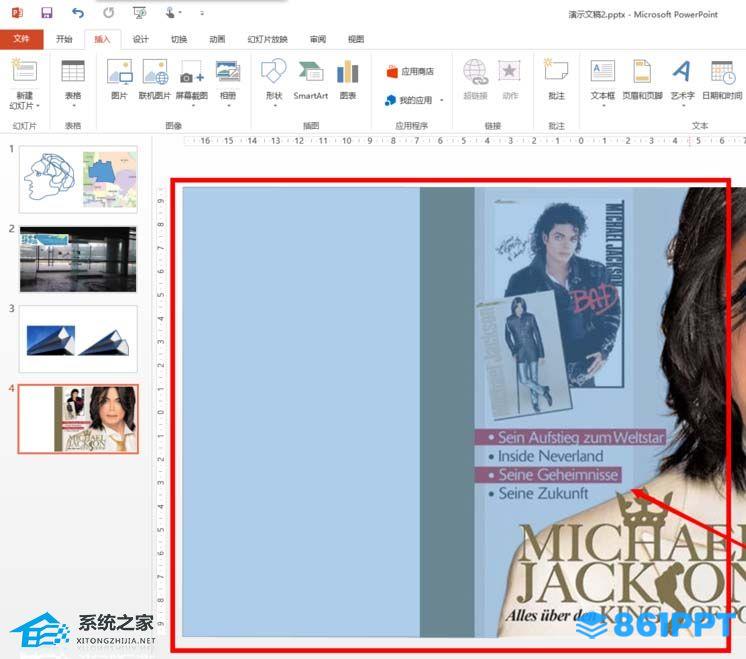Click the "Seine Geheimnisse" highlighted text

click(558, 475)
